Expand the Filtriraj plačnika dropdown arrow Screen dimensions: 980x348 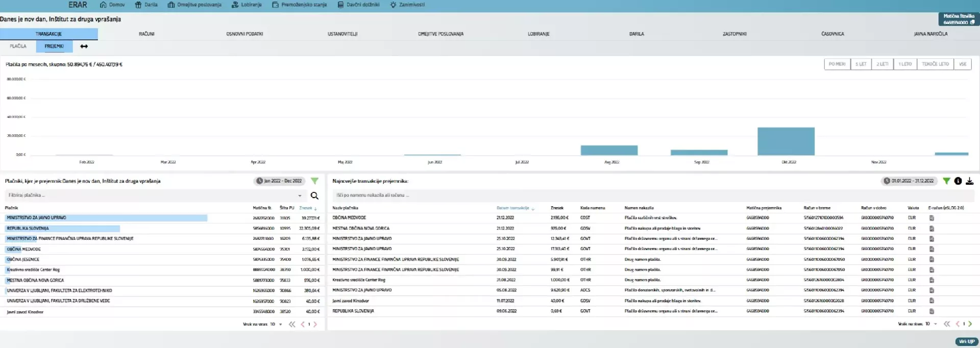pos(300,195)
